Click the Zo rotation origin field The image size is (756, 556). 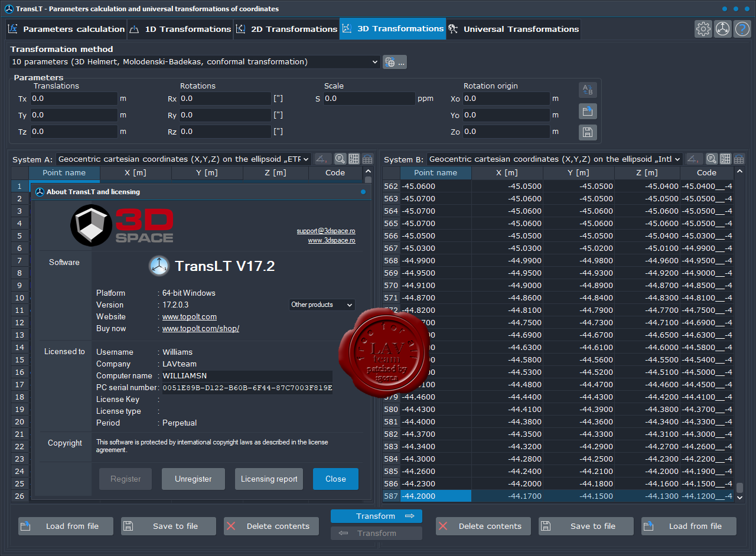506,132
